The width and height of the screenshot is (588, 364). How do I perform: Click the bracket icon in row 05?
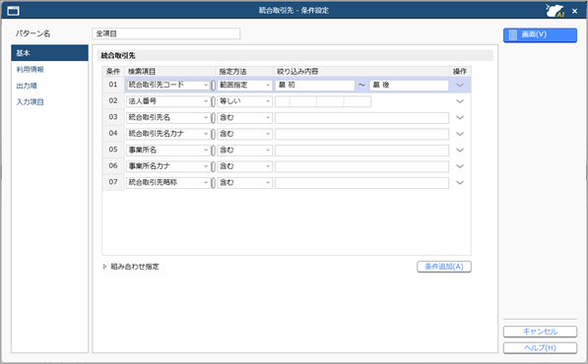[213, 151]
